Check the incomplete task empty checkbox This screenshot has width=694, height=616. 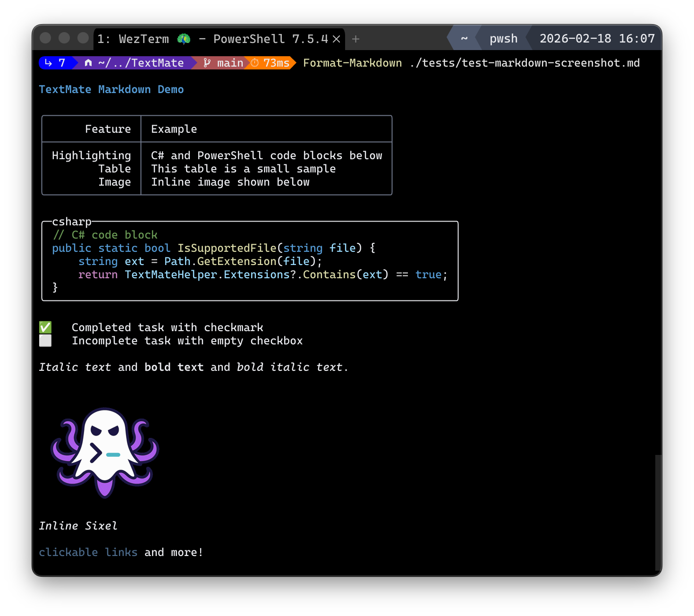45,340
